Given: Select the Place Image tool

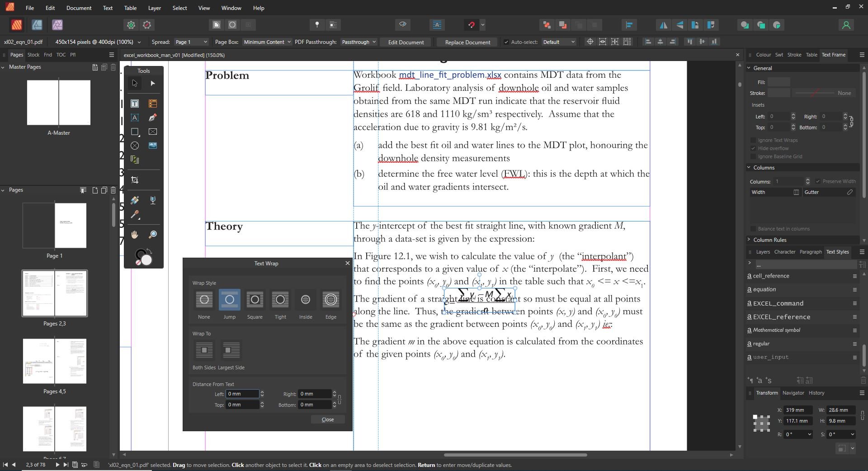Looking at the screenshot, I should [x=153, y=146].
